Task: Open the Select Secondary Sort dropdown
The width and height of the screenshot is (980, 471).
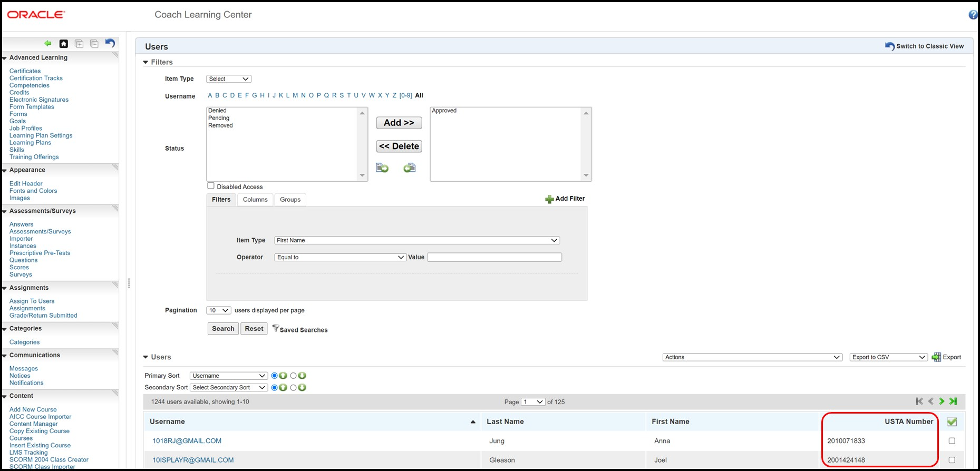Action: (x=229, y=388)
